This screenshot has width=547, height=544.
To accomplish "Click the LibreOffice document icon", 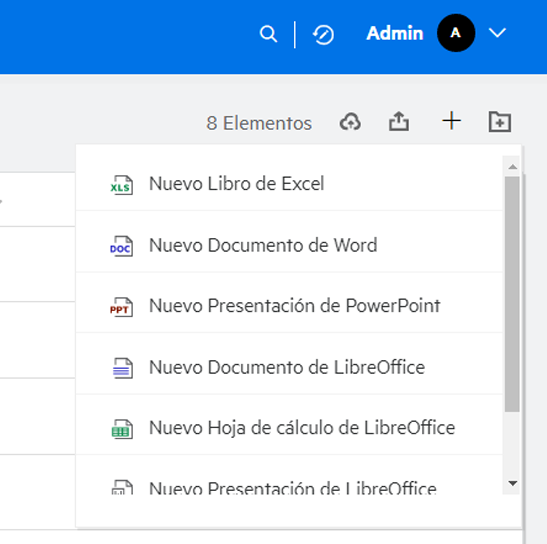I will (122, 368).
